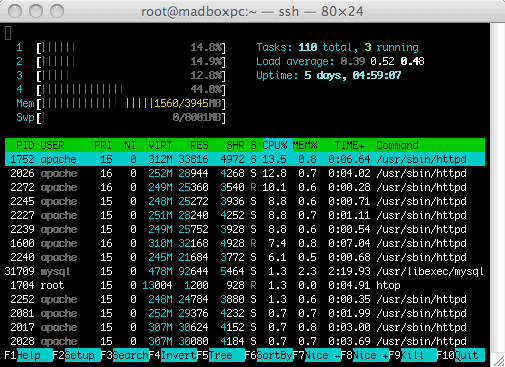Screen dimensions: 505x367
Task: Select process row PID 2245
Action: [x=245, y=201]
